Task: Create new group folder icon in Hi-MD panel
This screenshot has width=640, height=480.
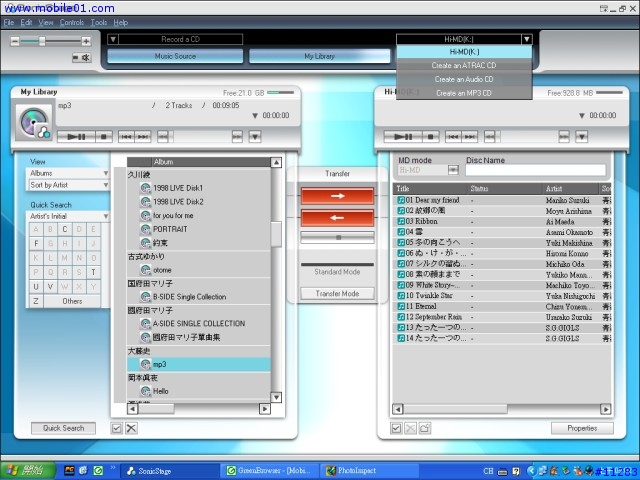Action: (425, 428)
